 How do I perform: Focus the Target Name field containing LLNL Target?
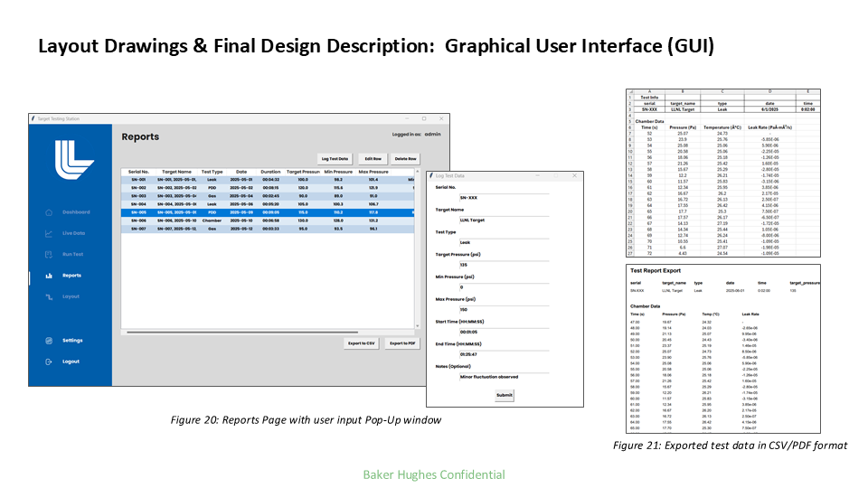pyautogui.click(x=504, y=221)
